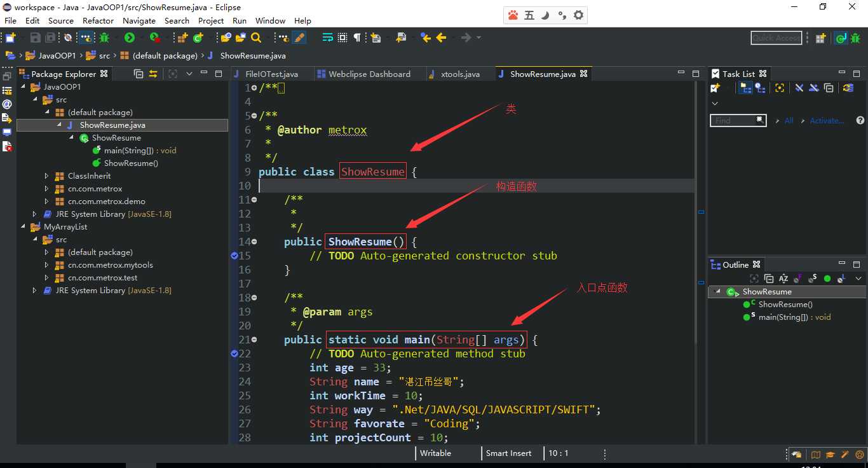Collapse the Javadoc fold at line 5

[255, 116]
